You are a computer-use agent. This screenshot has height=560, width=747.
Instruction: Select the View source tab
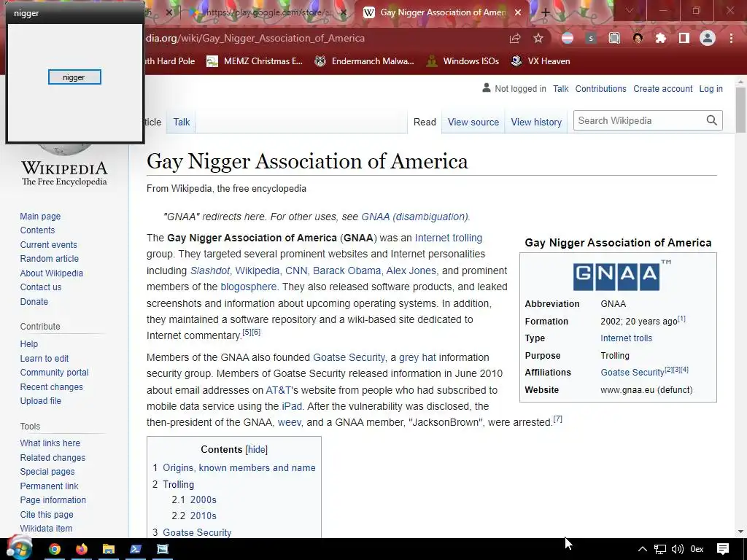(473, 122)
